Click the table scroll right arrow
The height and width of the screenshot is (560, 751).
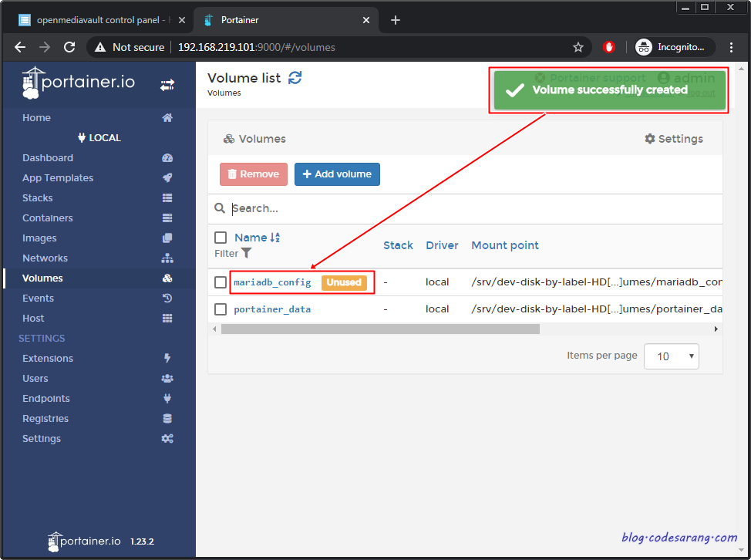(x=716, y=329)
